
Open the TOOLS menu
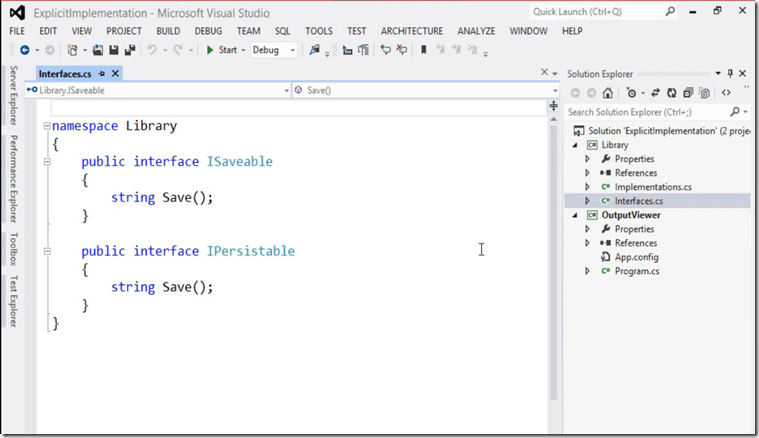click(x=319, y=31)
